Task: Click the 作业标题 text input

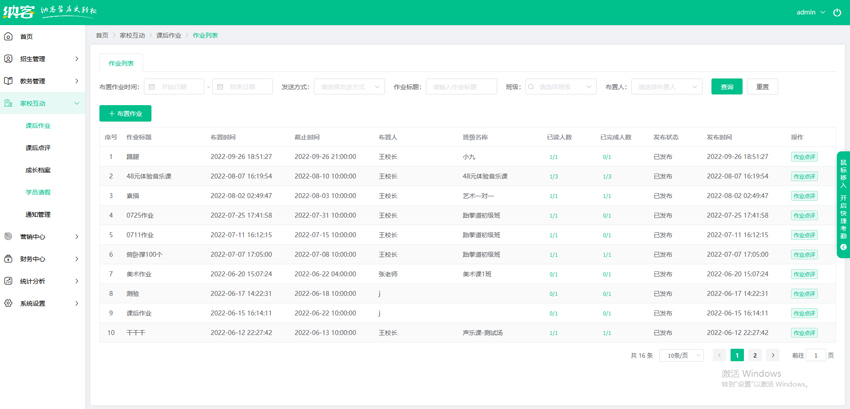Action: [x=461, y=87]
